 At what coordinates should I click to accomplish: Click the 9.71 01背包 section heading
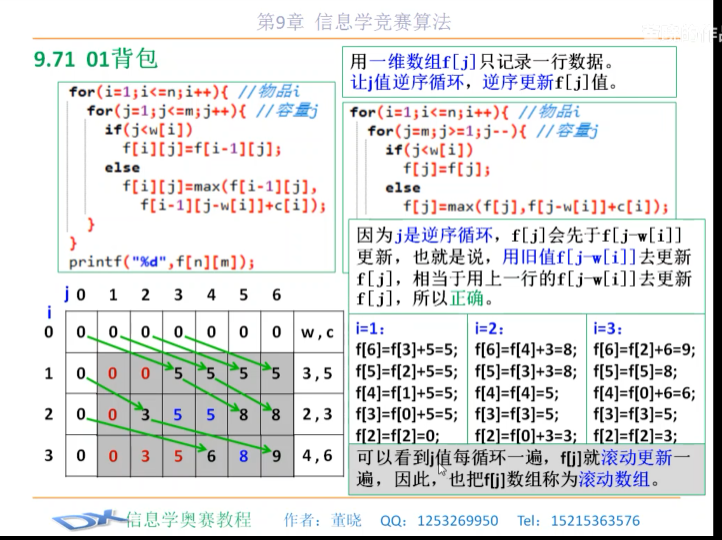(96, 59)
